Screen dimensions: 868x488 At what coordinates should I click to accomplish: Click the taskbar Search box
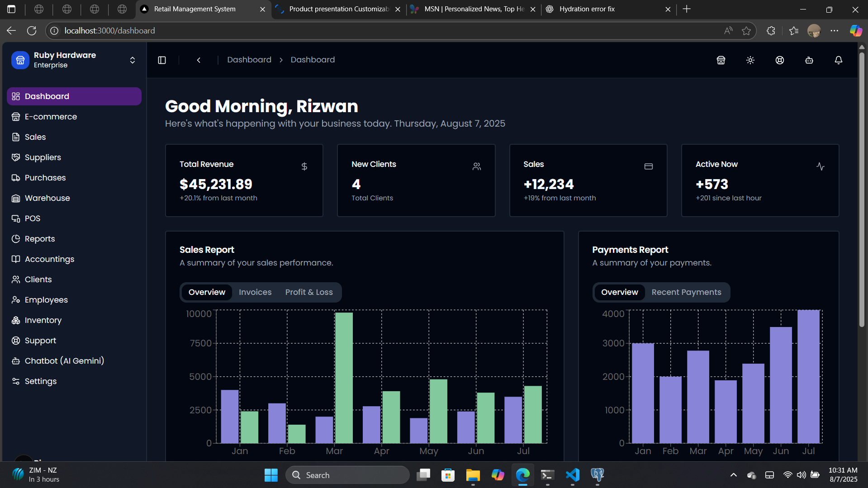(x=347, y=475)
